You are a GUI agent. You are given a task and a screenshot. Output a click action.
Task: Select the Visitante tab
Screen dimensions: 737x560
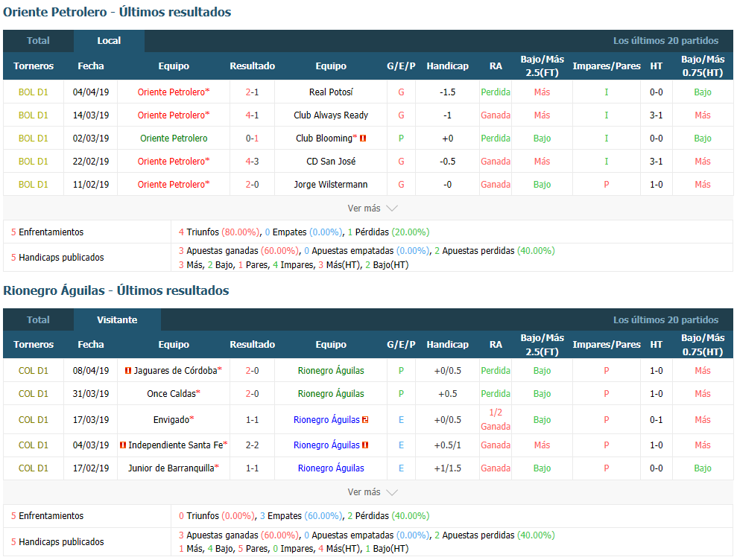coord(117,320)
